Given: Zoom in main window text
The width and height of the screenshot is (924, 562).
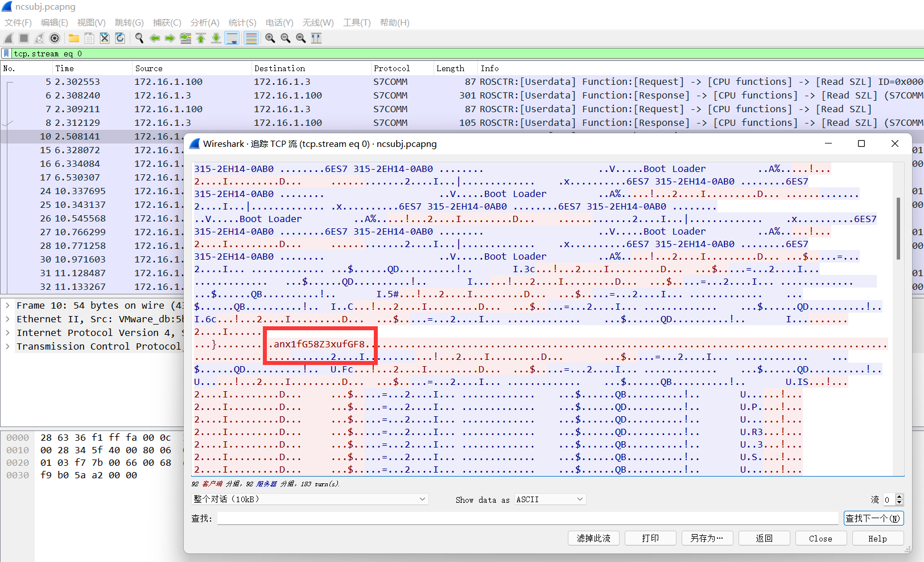Looking at the screenshot, I should tap(270, 38).
